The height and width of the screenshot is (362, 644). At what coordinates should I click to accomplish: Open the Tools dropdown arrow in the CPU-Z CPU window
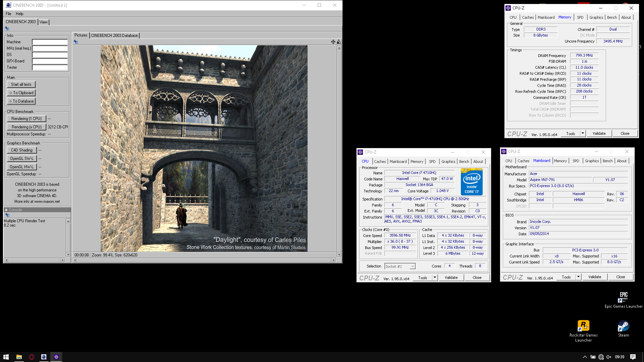coord(435,278)
